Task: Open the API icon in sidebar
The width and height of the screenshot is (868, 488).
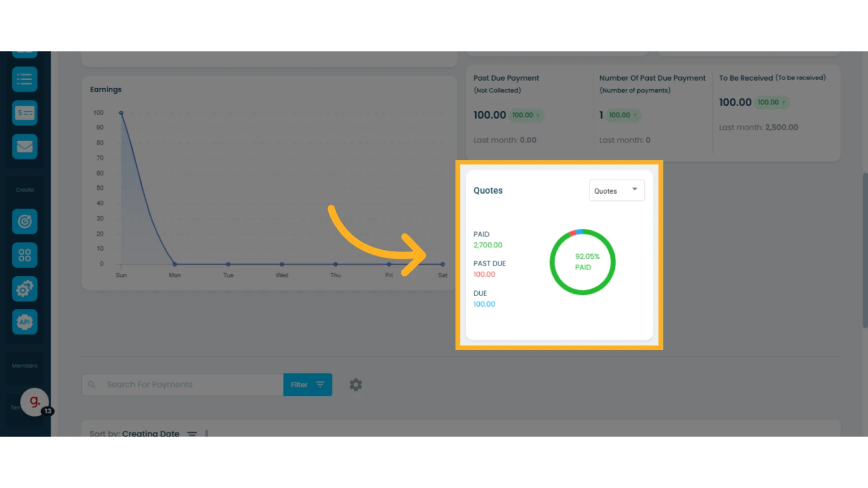Action: (x=25, y=322)
